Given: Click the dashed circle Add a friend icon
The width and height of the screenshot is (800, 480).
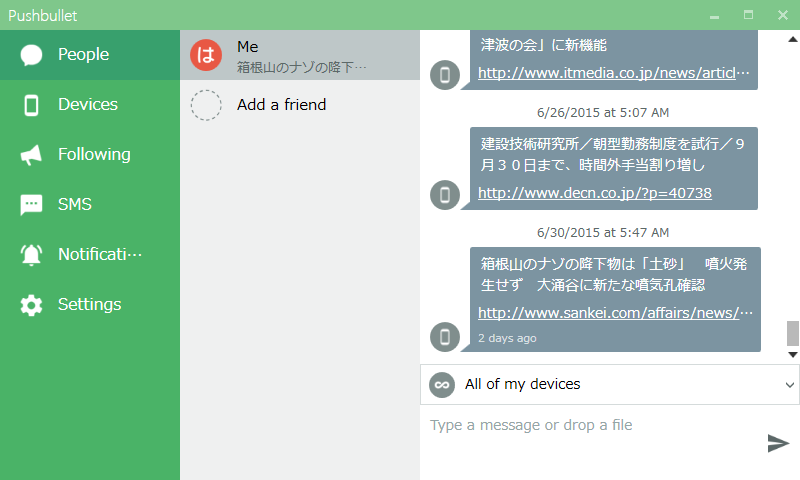Looking at the screenshot, I should click(x=206, y=105).
